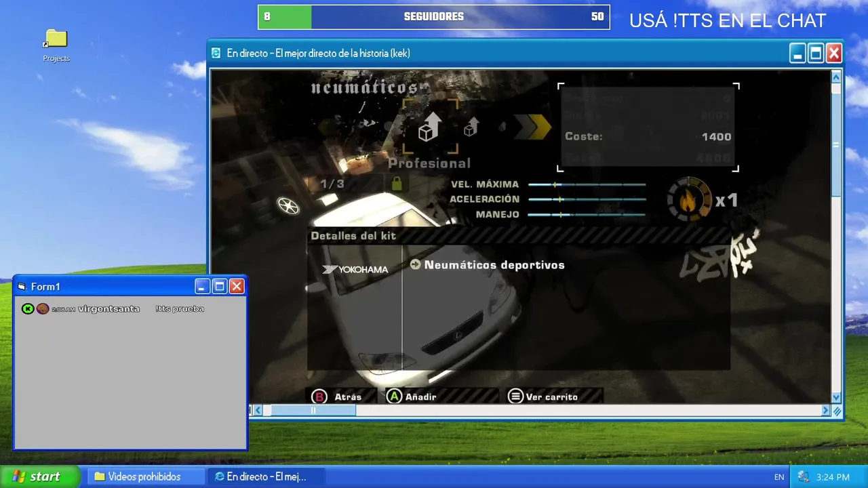Click the vertical scrollbar down arrow
Screen dimensions: 868x488
836,398
